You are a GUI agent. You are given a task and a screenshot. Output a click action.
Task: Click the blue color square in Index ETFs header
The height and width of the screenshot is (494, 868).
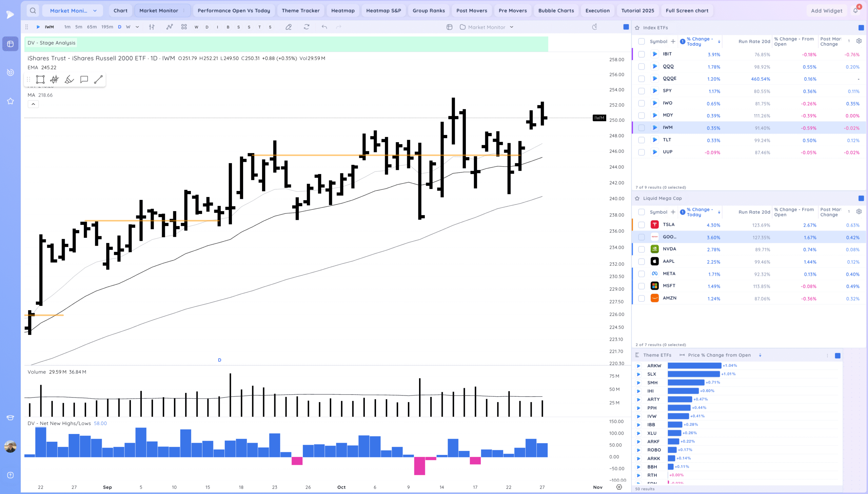pos(861,27)
